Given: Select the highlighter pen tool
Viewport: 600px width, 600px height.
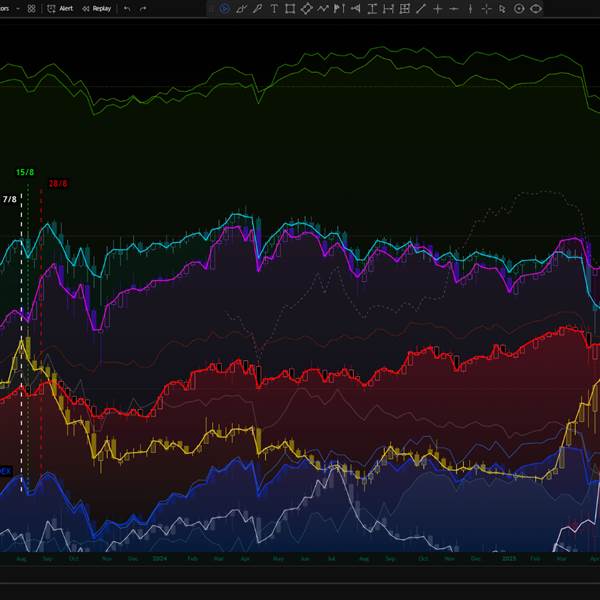Looking at the screenshot, I should (258, 8).
